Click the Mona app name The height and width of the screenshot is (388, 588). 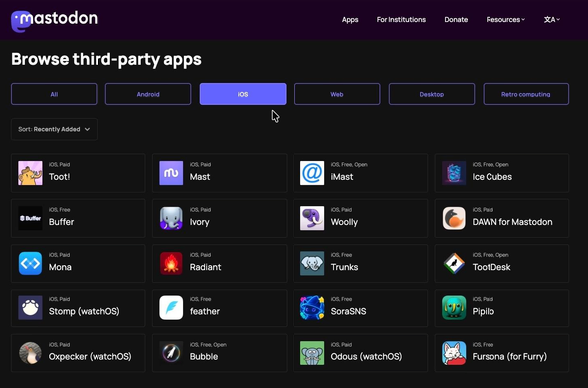tap(60, 267)
